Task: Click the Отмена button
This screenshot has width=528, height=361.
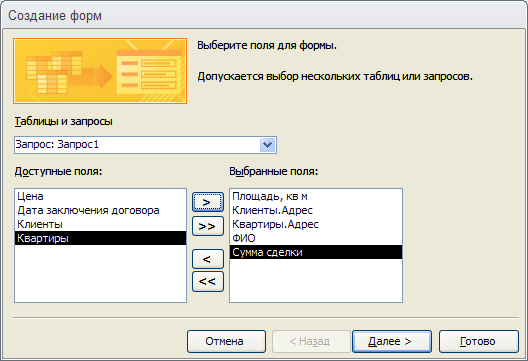Action: (x=226, y=341)
